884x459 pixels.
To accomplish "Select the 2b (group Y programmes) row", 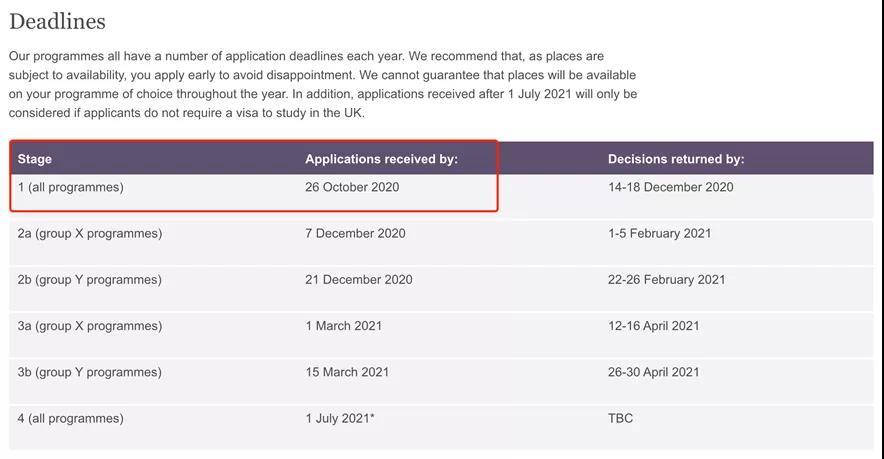I will (x=441, y=289).
